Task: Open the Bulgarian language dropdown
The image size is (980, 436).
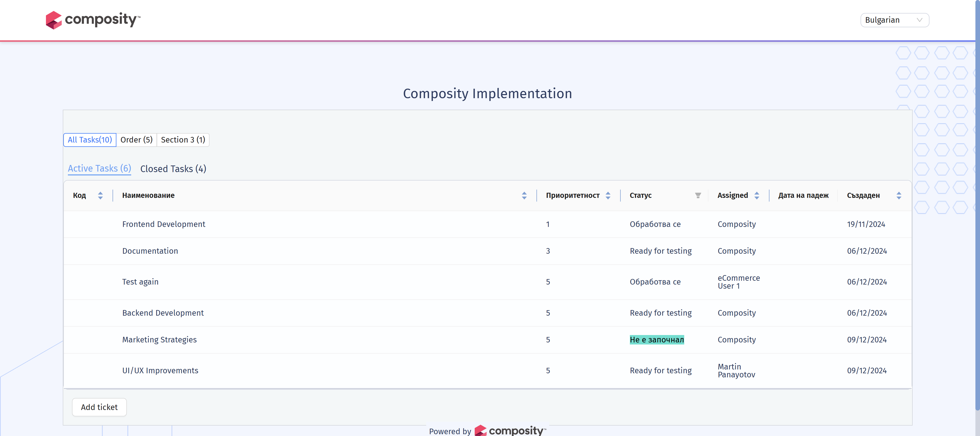Action: tap(895, 20)
